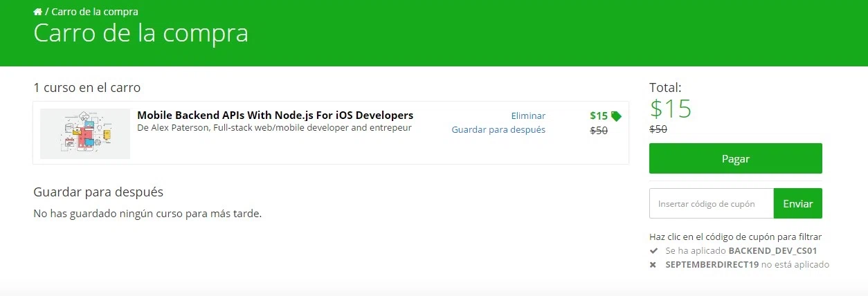868x296 pixels.
Task: Click Carro de la compra breadcrumb text
Action: pos(94,12)
